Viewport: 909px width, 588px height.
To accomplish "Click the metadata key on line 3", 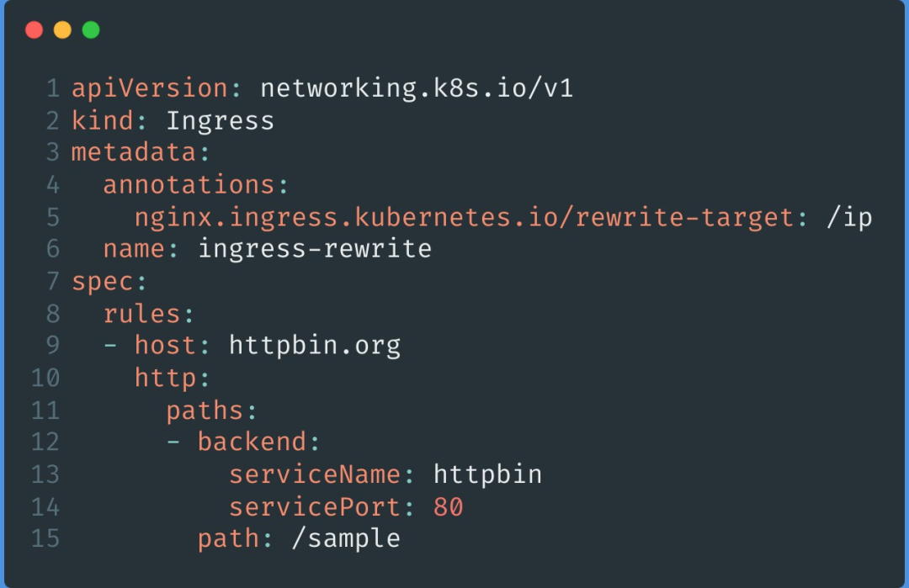I will click(134, 152).
